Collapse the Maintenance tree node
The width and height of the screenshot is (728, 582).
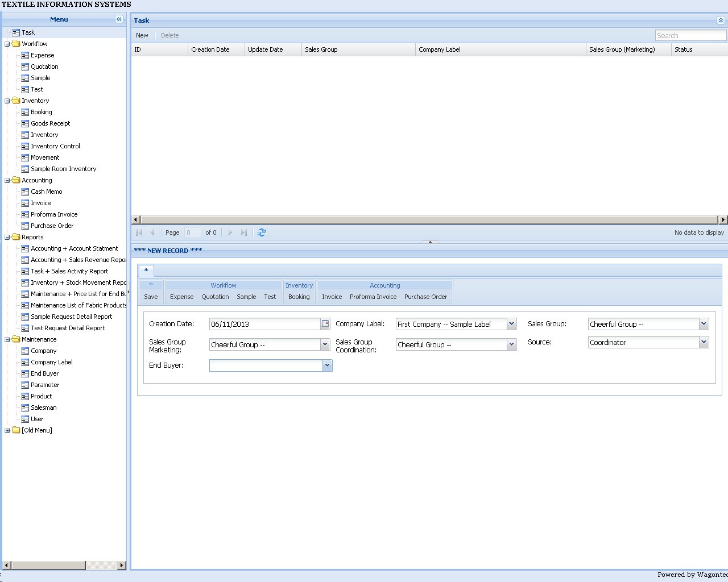point(7,339)
